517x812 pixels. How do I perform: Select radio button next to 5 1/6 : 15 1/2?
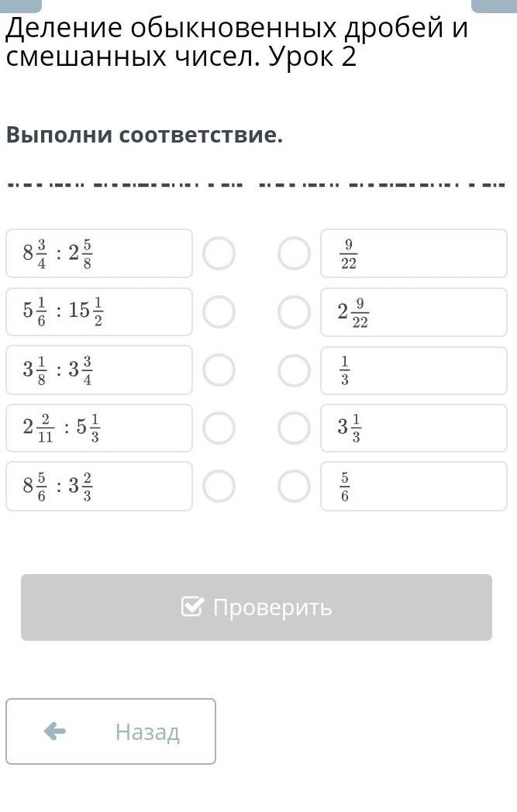tap(219, 312)
